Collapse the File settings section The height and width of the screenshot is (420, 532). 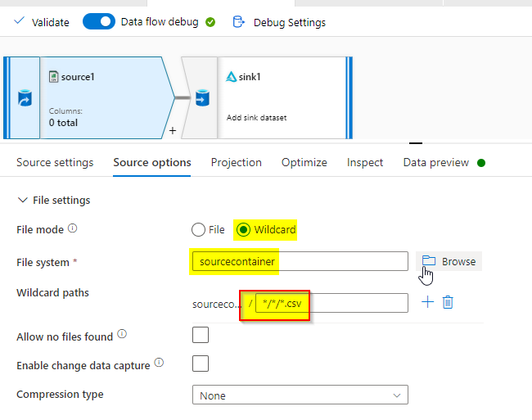[21, 200]
